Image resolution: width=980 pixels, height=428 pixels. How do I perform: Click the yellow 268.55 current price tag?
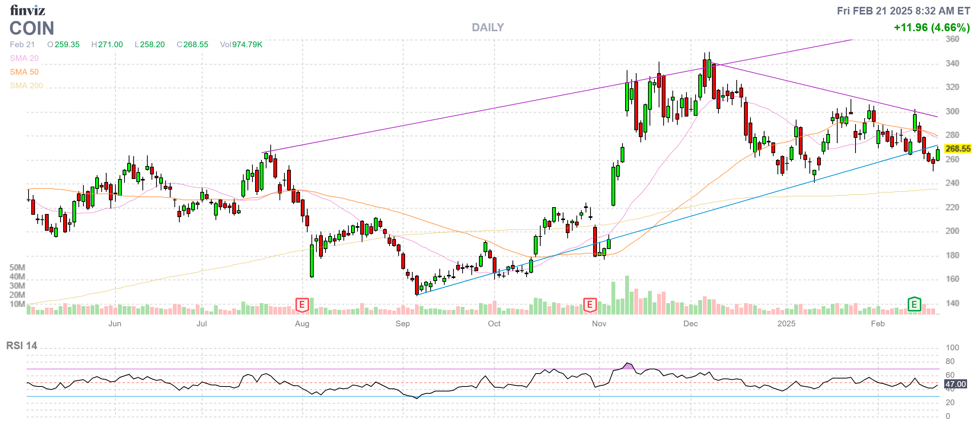(x=958, y=149)
